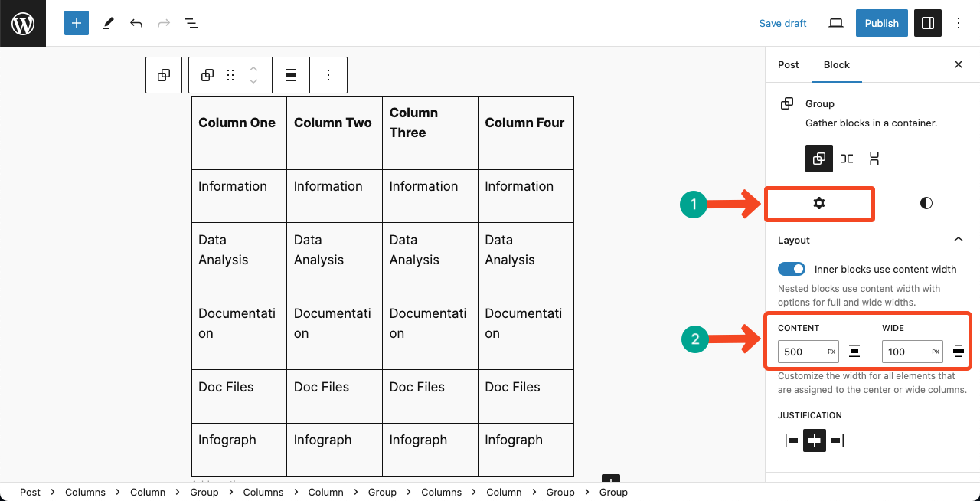The width and height of the screenshot is (980, 501).
Task: Open the block options three-dot menu
Action: pos(328,74)
